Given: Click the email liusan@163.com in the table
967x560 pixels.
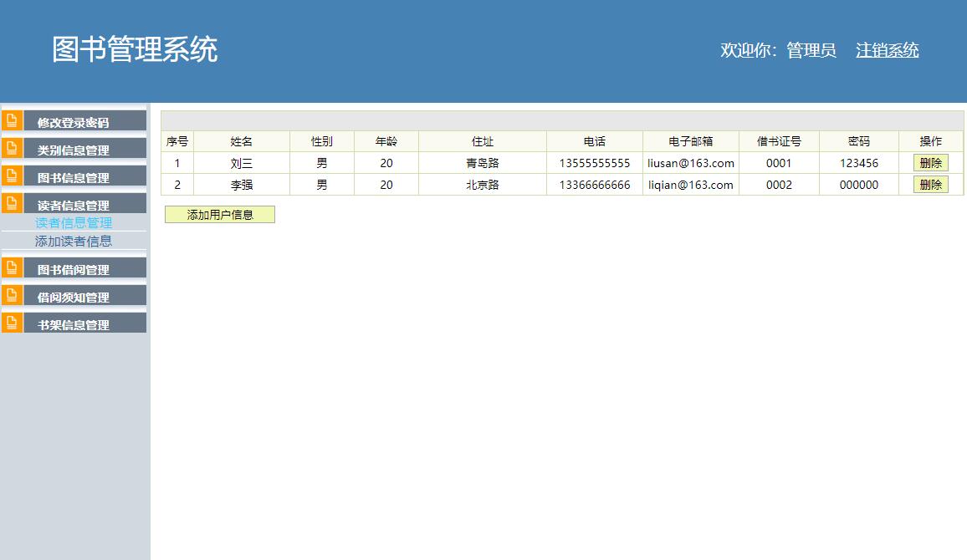Looking at the screenshot, I should pyautogui.click(x=689, y=162).
